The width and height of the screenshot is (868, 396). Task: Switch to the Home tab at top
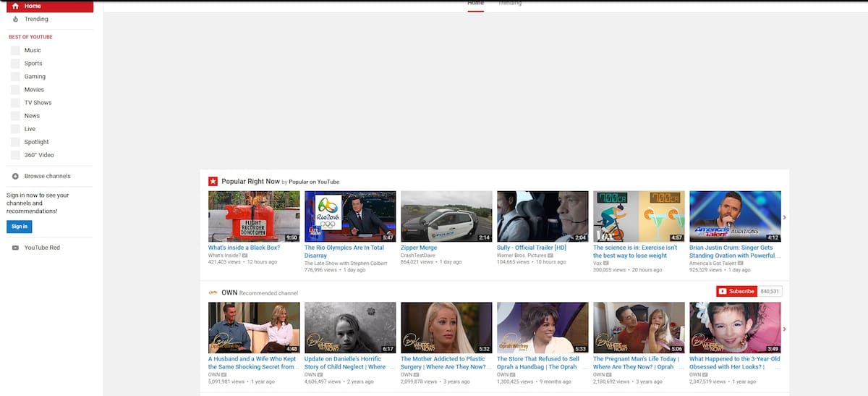click(475, 4)
